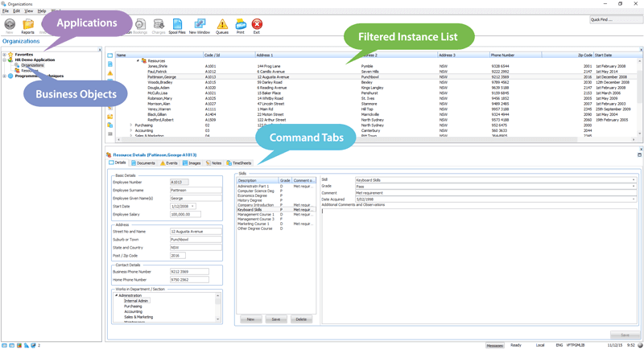Image resolution: width=644 pixels, height=362 pixels.
Task: Click the Phone Number column header
Action: click(515, 55)
